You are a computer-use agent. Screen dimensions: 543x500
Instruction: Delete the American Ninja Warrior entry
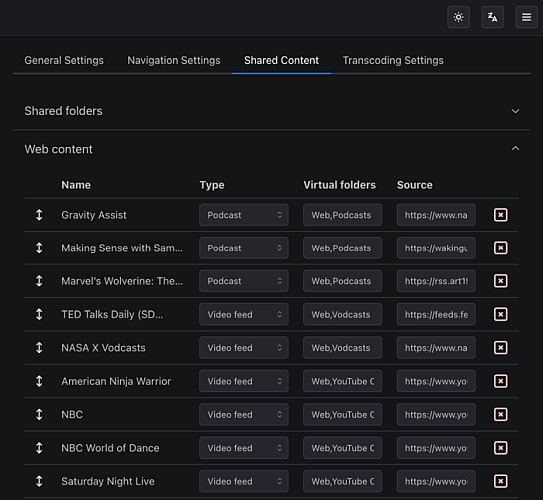[500, 381]
